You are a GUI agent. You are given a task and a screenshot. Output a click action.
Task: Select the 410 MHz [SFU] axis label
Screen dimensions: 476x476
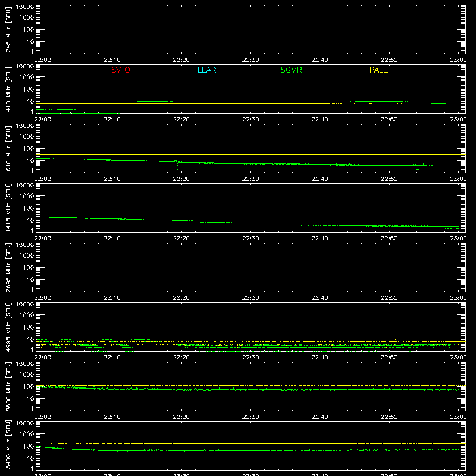click(x=8, y=89)
